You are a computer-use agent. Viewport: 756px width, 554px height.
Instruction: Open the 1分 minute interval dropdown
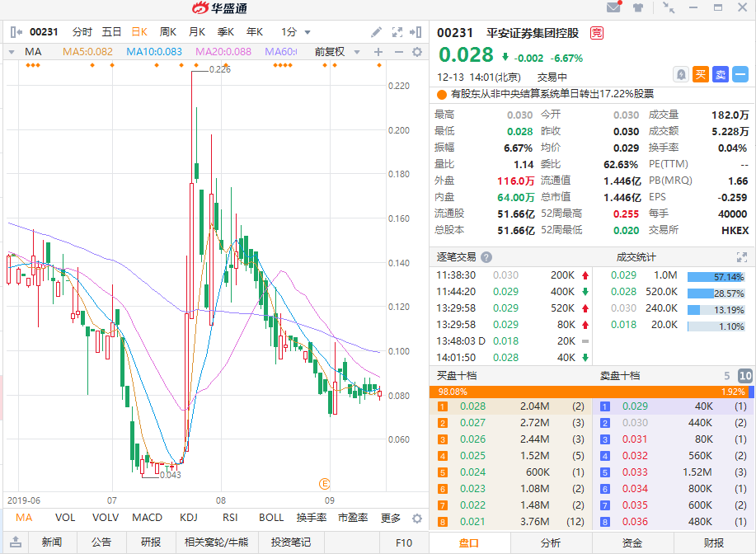(x=296, y=32)
